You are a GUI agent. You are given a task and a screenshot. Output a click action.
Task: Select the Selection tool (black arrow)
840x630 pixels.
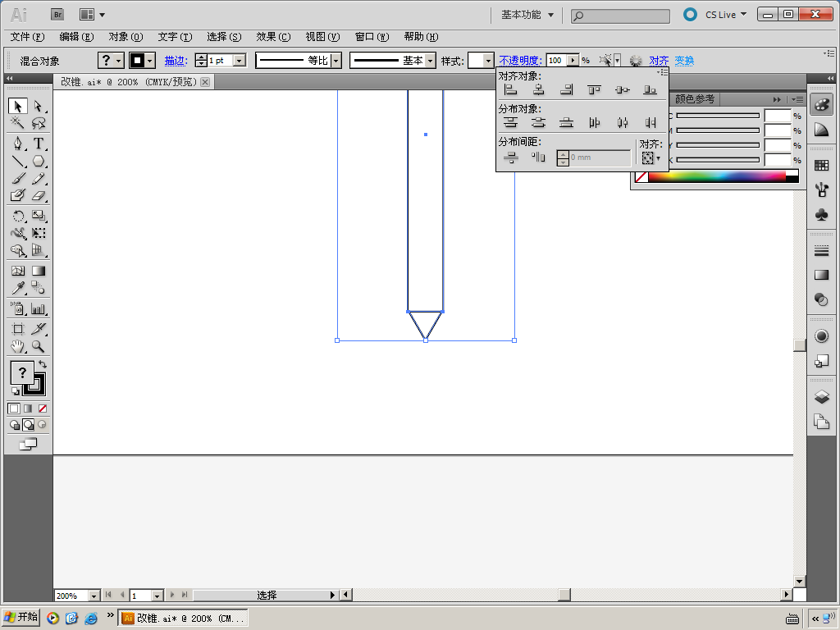click(18, 106)
